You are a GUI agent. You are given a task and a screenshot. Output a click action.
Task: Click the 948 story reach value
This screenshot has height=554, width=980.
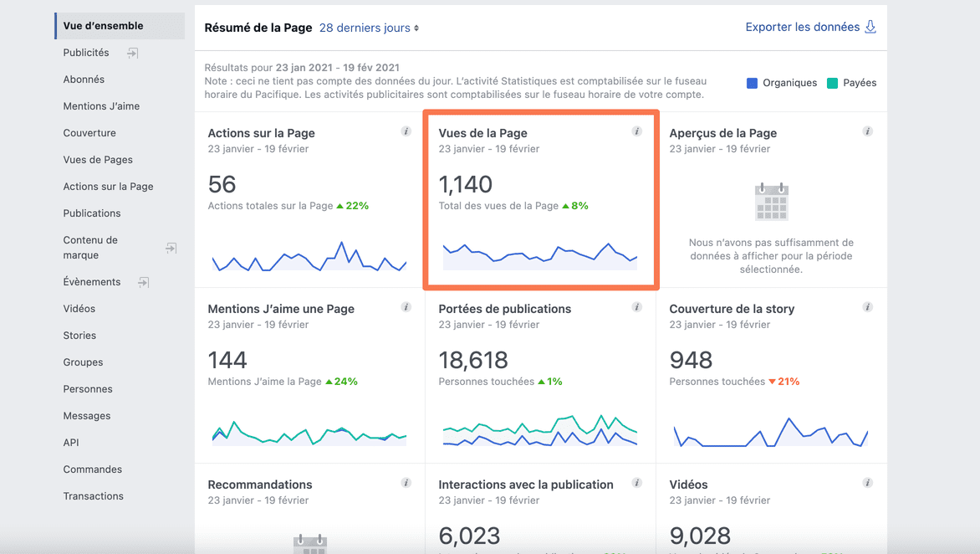tap(691, 360)
